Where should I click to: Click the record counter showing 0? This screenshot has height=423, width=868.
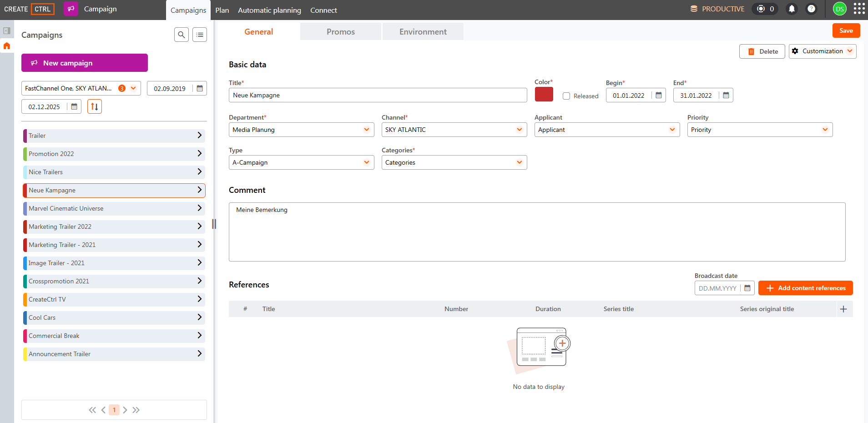pos(765,9)
